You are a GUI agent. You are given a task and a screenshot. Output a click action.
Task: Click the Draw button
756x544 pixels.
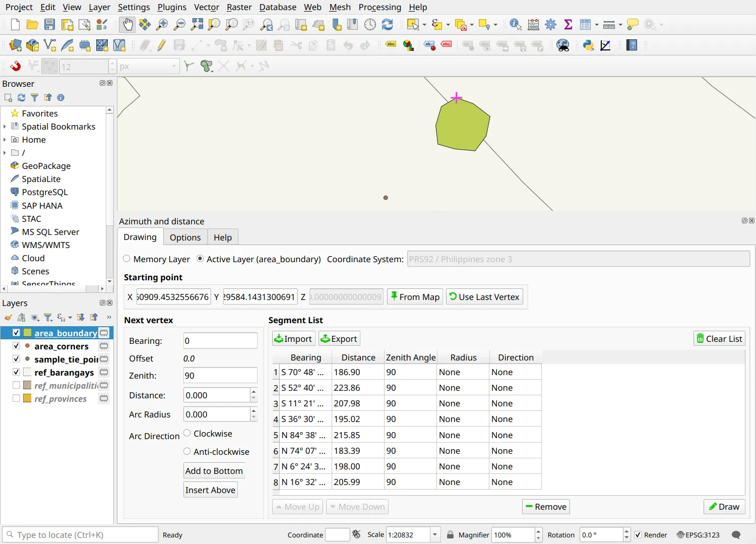(724, 507)
